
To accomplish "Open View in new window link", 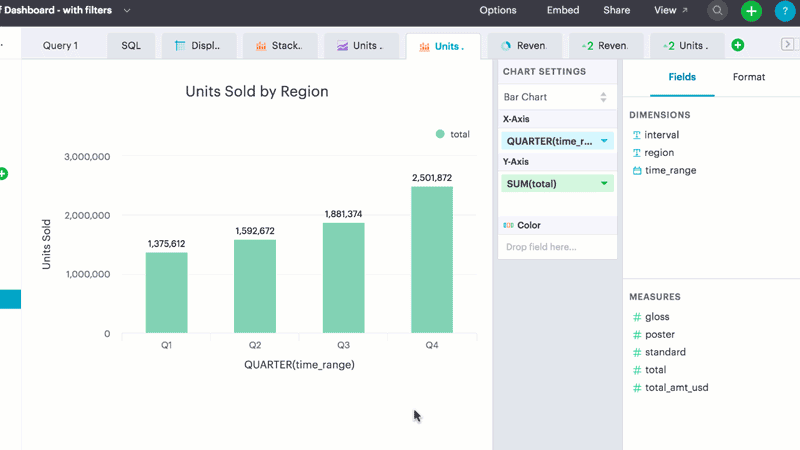I will [x=670, y=10].
